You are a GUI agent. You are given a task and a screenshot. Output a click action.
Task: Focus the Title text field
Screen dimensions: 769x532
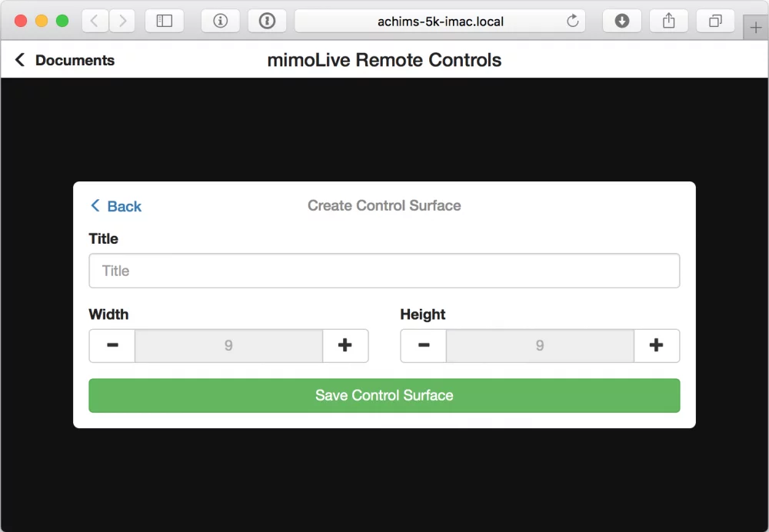(x=384, y=271)
